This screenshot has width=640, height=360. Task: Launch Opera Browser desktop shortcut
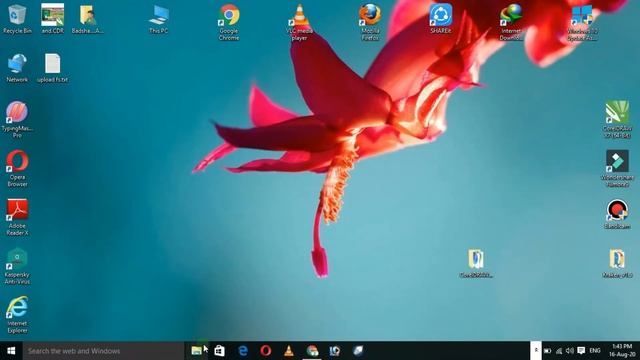(x=17, y=168)
